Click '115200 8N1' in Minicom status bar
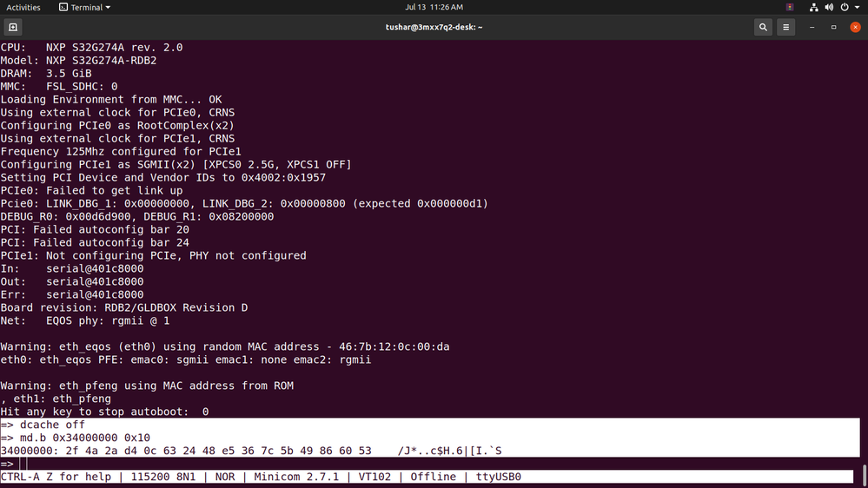 [163, 477]
